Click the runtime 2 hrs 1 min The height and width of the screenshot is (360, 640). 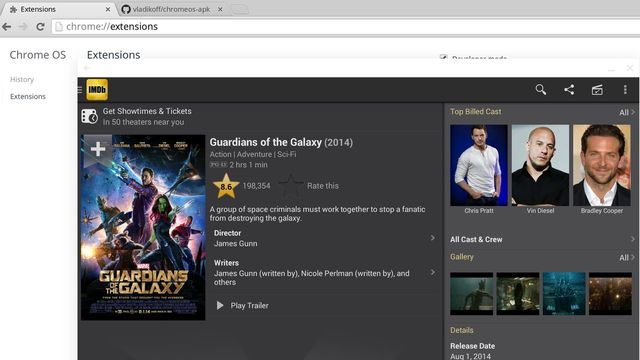point(248,165)
